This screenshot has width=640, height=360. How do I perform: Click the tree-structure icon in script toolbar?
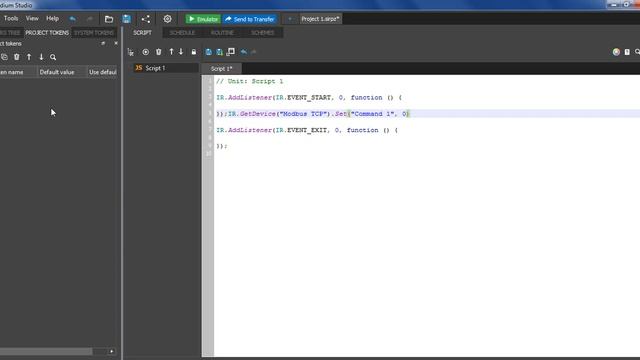pyautogui.click(x=131, y=52)
